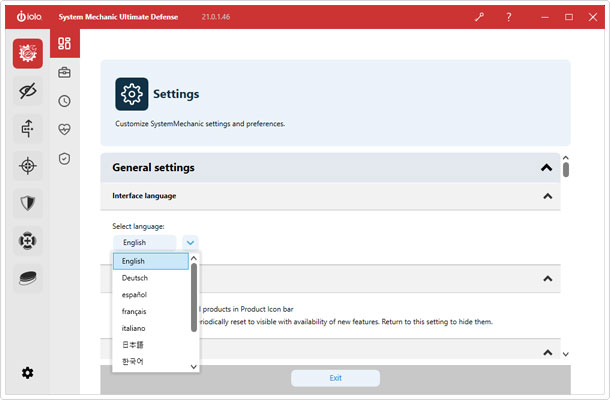Click the Settings gear header icon
Screen dimensions: 610x400
pos(131,94)
